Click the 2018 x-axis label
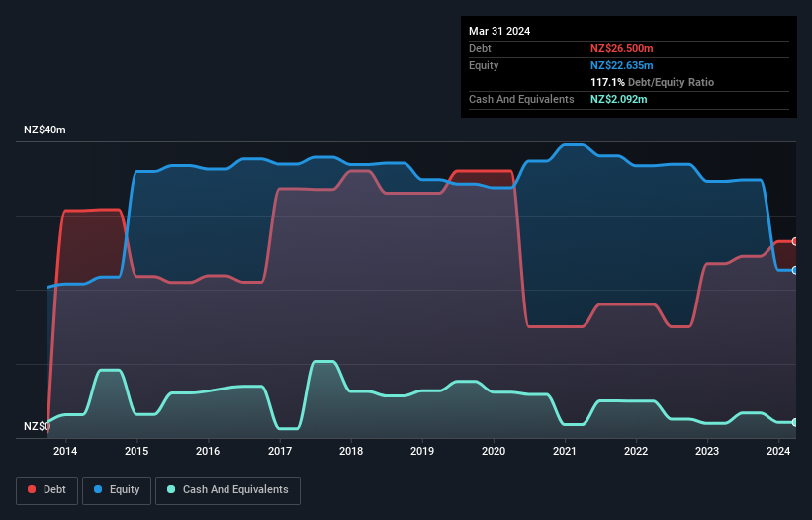This screenshot has width=812, height=520. coord(351,451)
